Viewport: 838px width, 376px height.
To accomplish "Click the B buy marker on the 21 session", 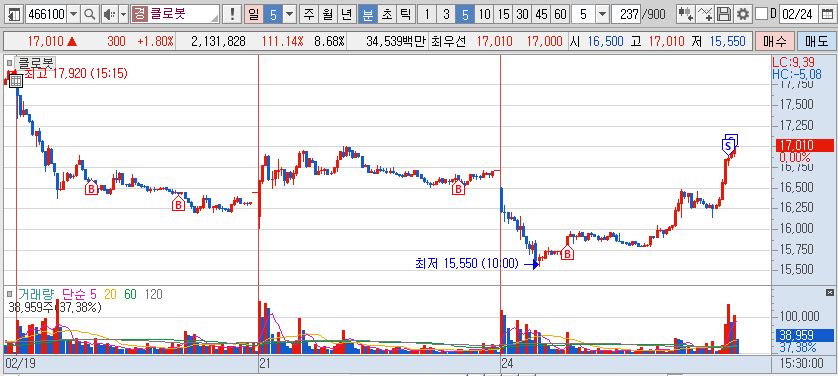I will pyautogui.click(x=458, y=189).
